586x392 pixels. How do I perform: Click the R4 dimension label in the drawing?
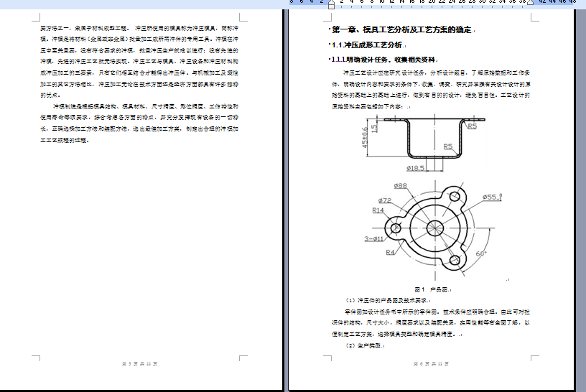(x=390, y=252)
